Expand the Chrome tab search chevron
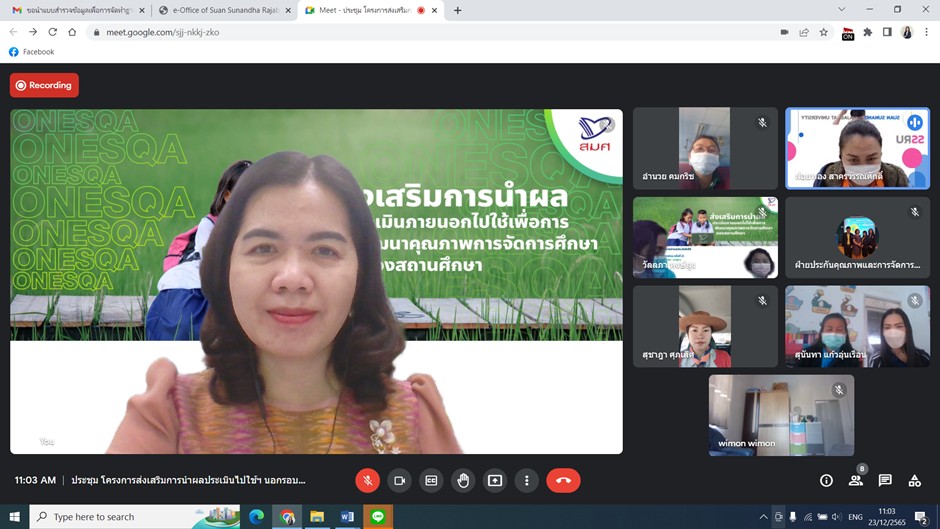Viewport: 940px width, 529px height. [841, 10]
